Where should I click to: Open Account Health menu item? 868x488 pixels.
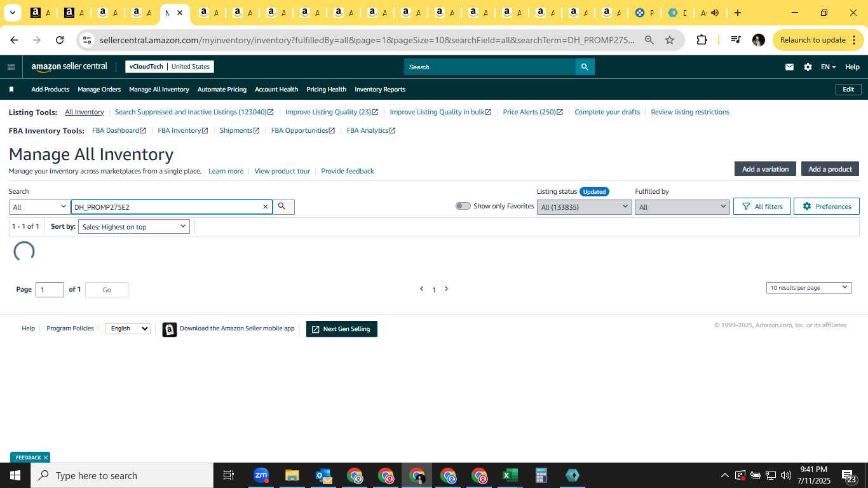click(x=276, y=90)
